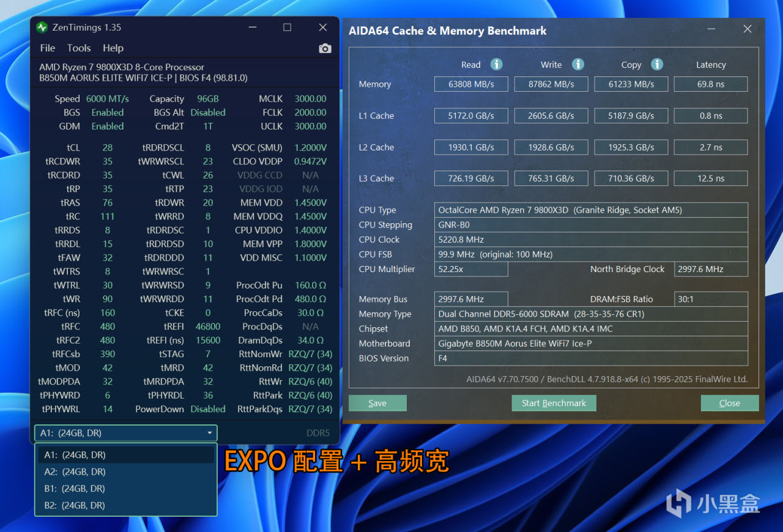Screen dimensions: 783x532
Task: Select slot B1: (24GB, DR) in list
Action: 126,489
